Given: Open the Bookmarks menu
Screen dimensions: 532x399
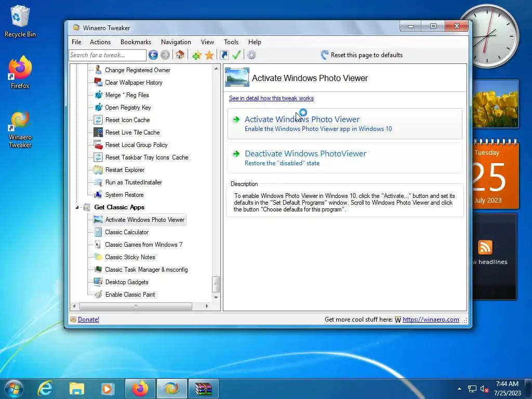Looking at the screenshot, I should click(x=136, y=42).
